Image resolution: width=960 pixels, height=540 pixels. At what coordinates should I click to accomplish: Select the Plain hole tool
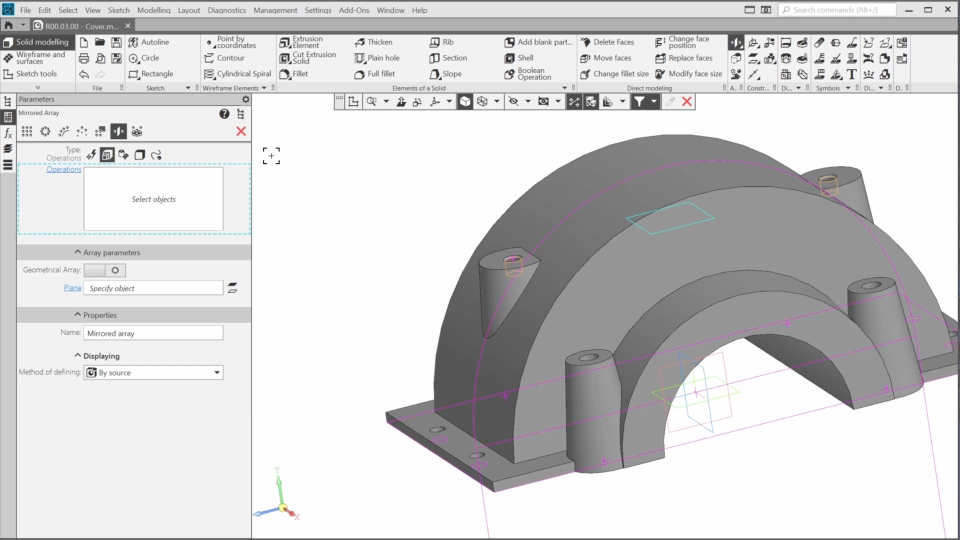(x=376, y=58)
